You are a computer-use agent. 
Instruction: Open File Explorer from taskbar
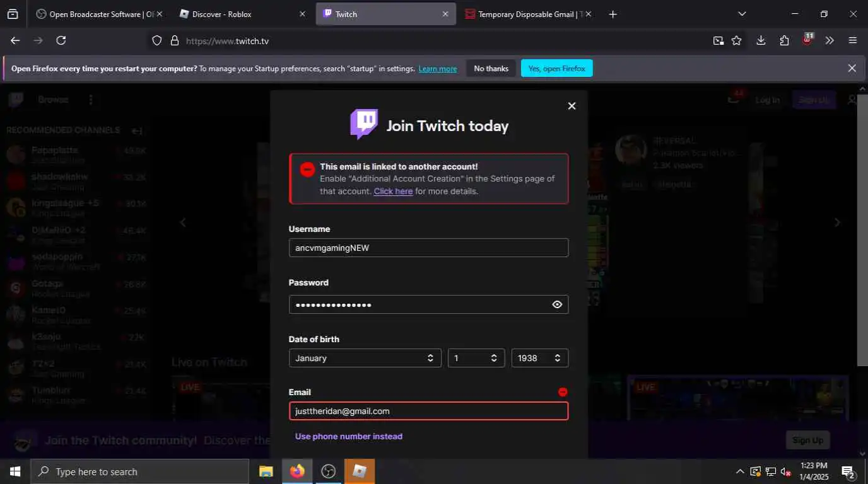(x=266, y=471)
